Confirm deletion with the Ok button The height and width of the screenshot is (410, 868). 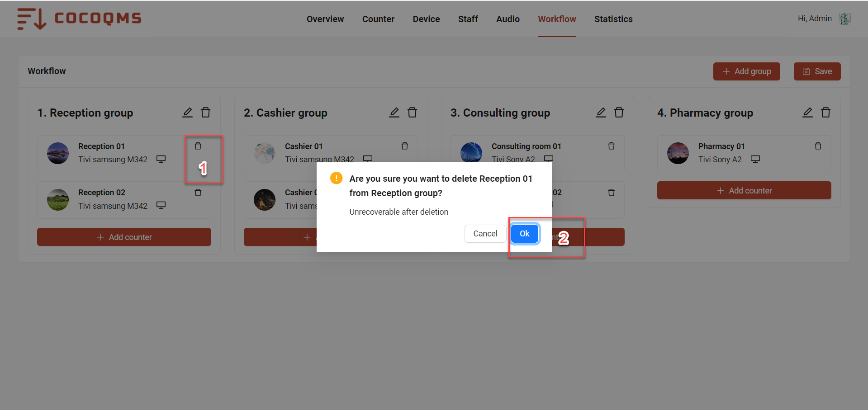(524, 234)
